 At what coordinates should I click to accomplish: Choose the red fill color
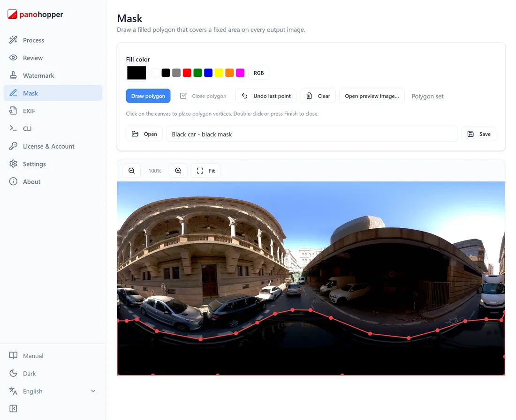click(x=187, y=73)
